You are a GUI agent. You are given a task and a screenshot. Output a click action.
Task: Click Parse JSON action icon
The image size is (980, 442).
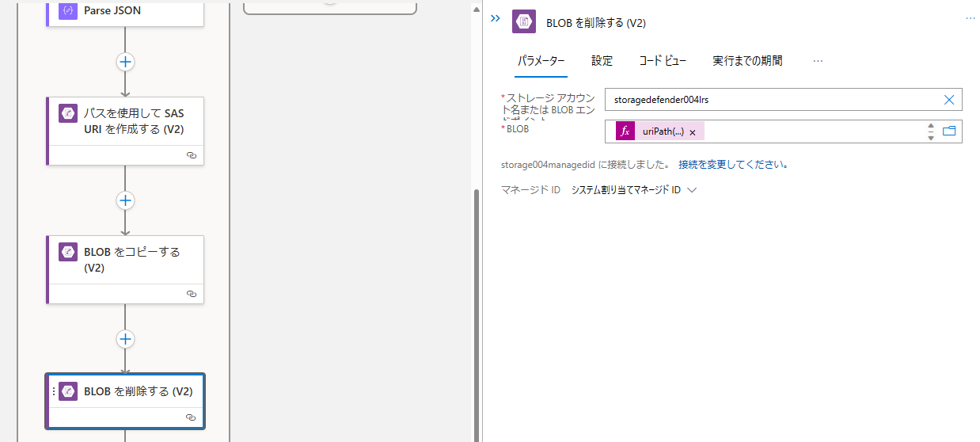pyautogui.click(x=69, y=11)
